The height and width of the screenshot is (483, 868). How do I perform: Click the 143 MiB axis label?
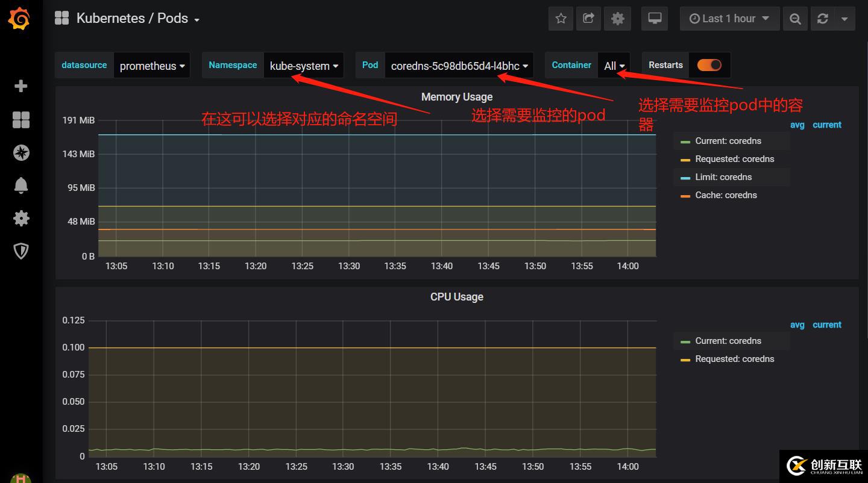(x=78, y=154)
